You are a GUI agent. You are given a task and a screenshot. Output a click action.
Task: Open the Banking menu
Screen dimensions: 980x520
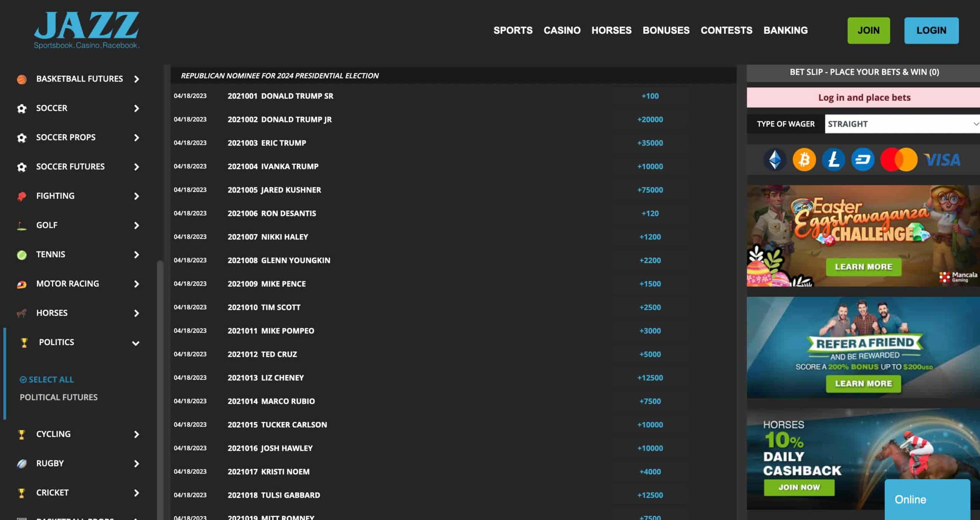[786, 30]
